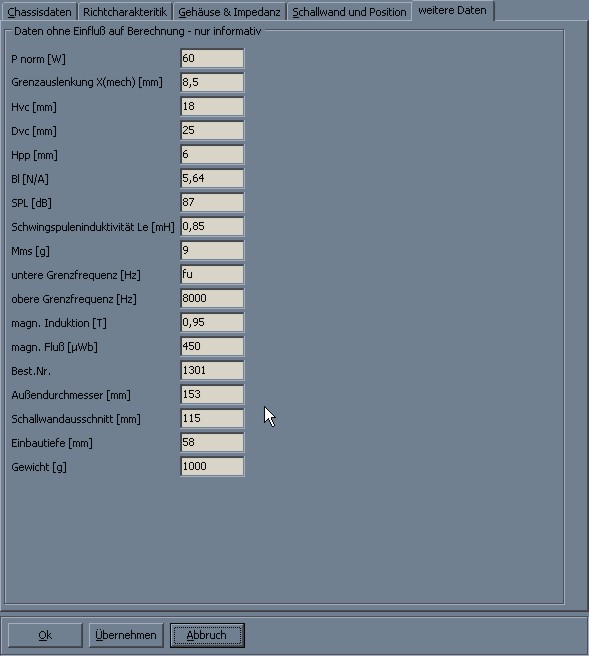This screenshot has height=656, width=589.
Task: Click the Mms [g] input field
Action: tap(212, 250)
